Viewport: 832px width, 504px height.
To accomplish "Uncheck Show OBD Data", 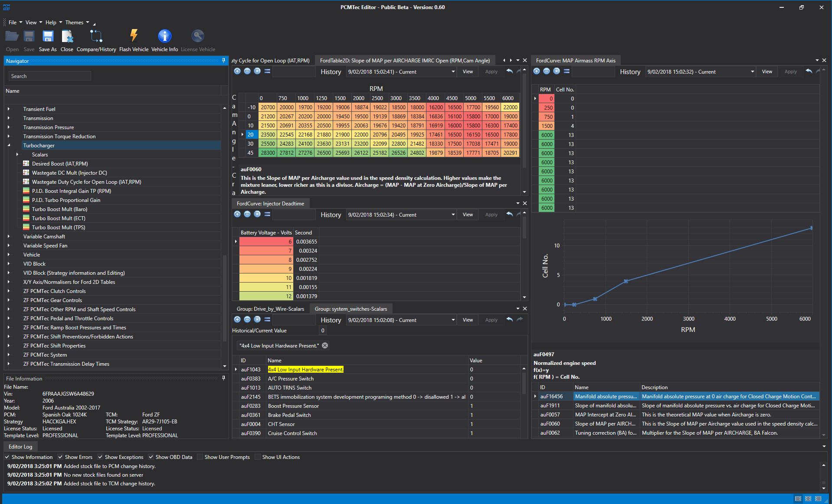I will click(x=151, y=457).
